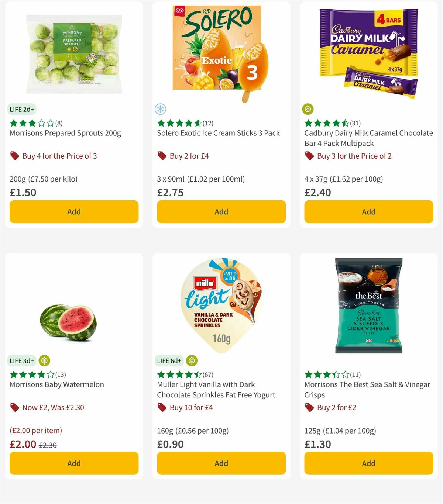View the (8) reviews for Prepared Sprouts
The height and width of the screenshot is (504, 443).
click(59, 123)
